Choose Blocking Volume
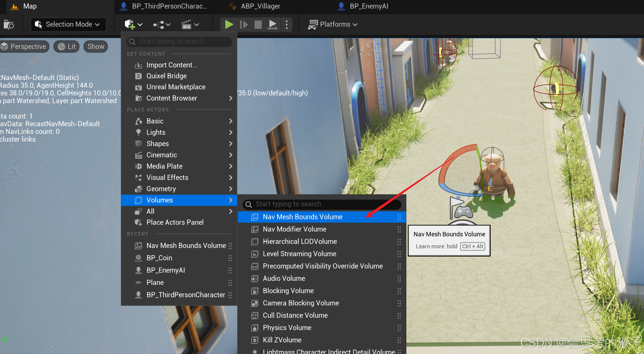The height and width of the screenshot is (354, 644). point(322,291)
